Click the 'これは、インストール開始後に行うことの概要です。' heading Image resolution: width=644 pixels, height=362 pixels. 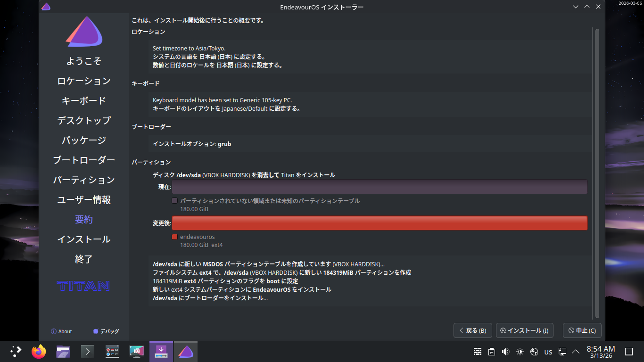tap(198, 20)
